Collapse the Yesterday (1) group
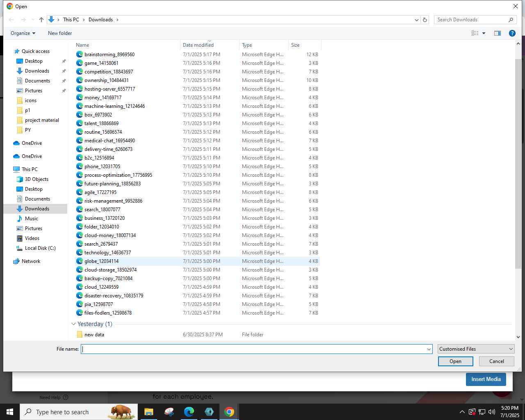Image resolution: width=525 pixels, height=420 pixels. coord(73,324)
